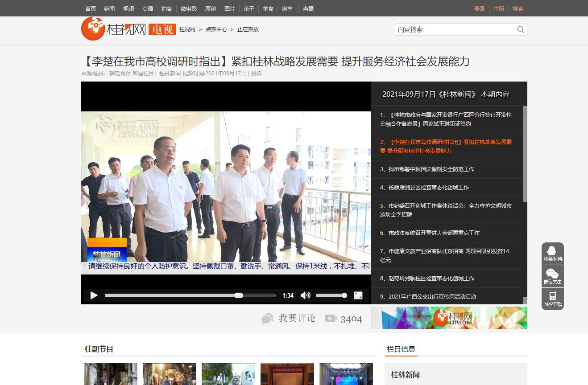The image size is (588, 385).
Task: Click the video progress seek bar
Action: [190, 295]
